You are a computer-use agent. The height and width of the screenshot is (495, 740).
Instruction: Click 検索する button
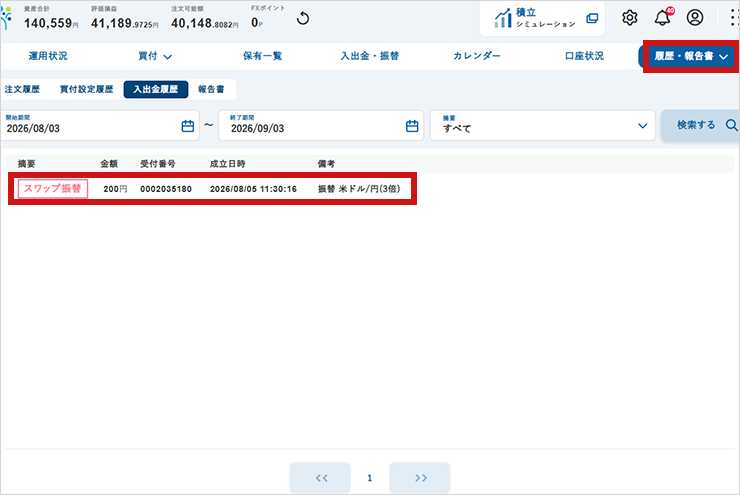coord(700,125)
